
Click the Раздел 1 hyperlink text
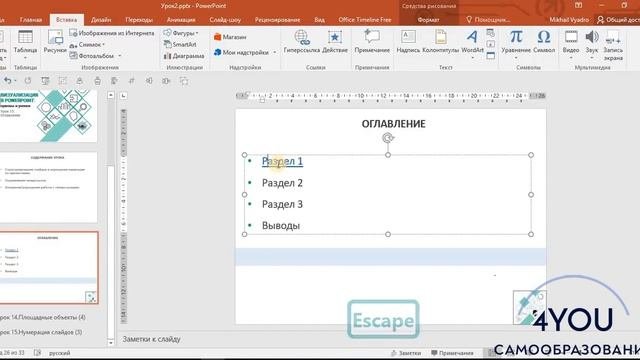pos(282,161)
